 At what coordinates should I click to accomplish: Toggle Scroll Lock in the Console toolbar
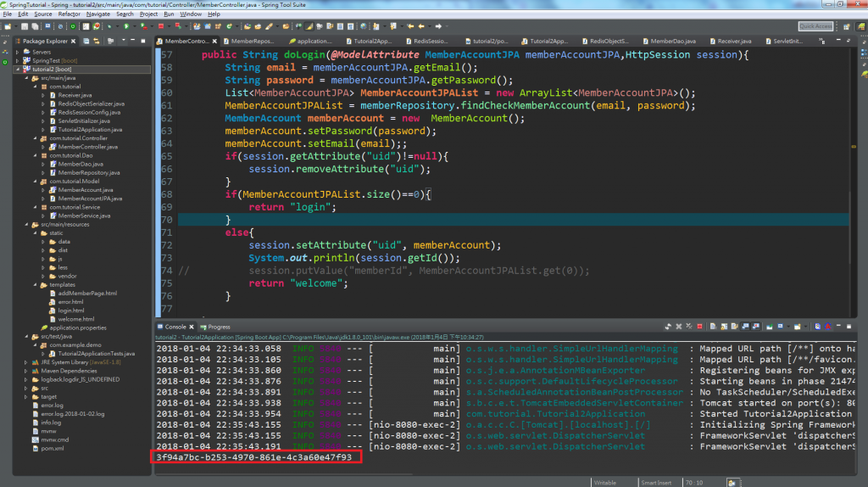(724, 327)
